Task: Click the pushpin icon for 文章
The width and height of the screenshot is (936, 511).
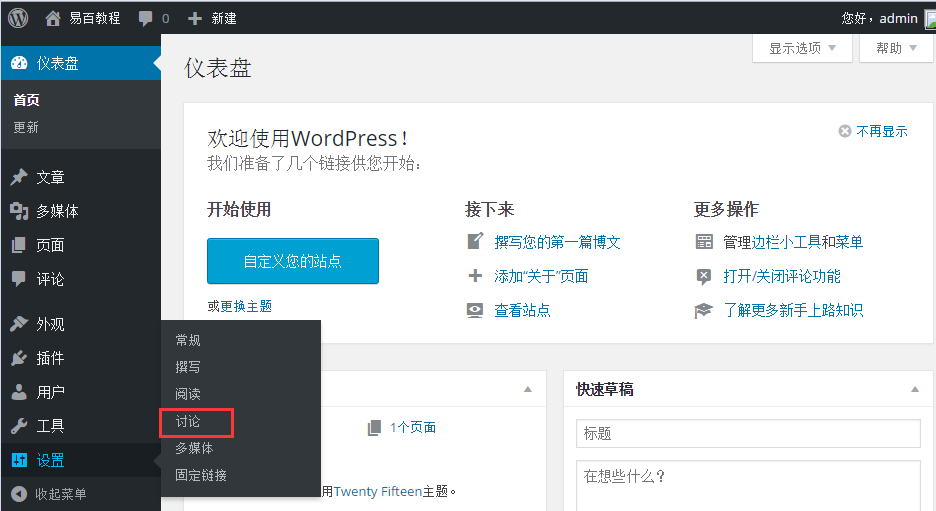Action: click(19, 177)
